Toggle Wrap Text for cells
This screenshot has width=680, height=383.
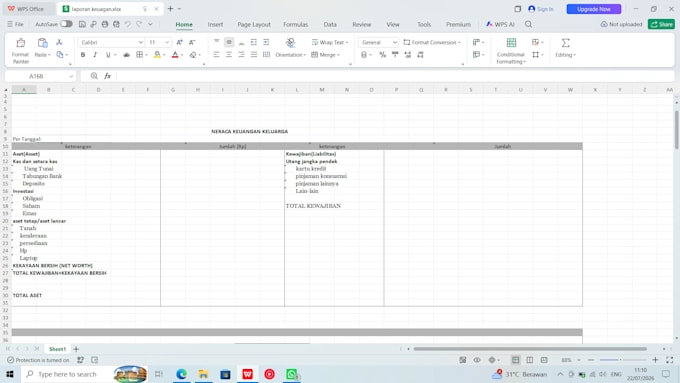(x=330, y=42)
